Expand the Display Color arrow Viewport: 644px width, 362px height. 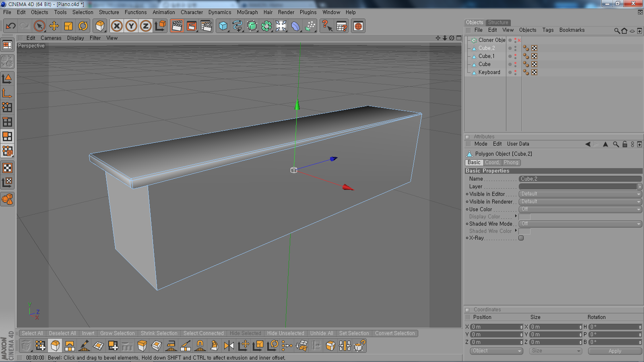pos(516,216)
